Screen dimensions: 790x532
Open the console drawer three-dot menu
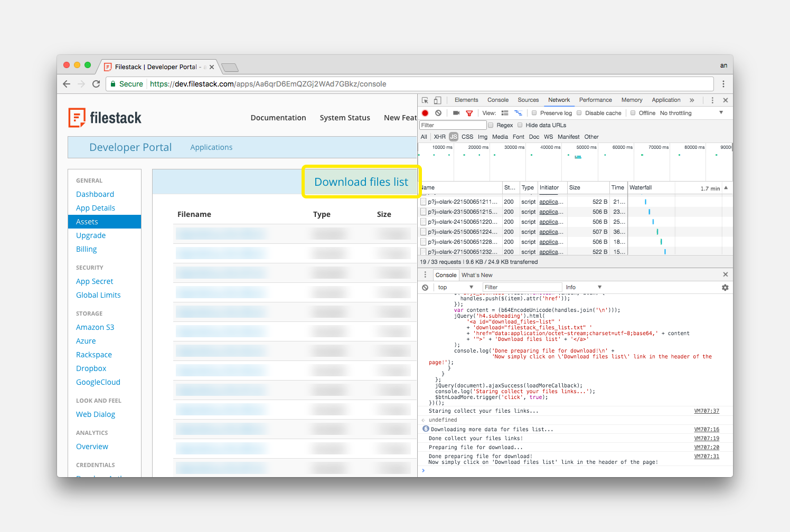(425, 274)
